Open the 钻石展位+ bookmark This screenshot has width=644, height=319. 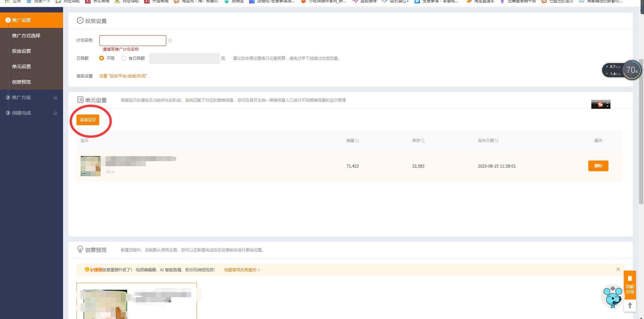(x=396, y=1)
